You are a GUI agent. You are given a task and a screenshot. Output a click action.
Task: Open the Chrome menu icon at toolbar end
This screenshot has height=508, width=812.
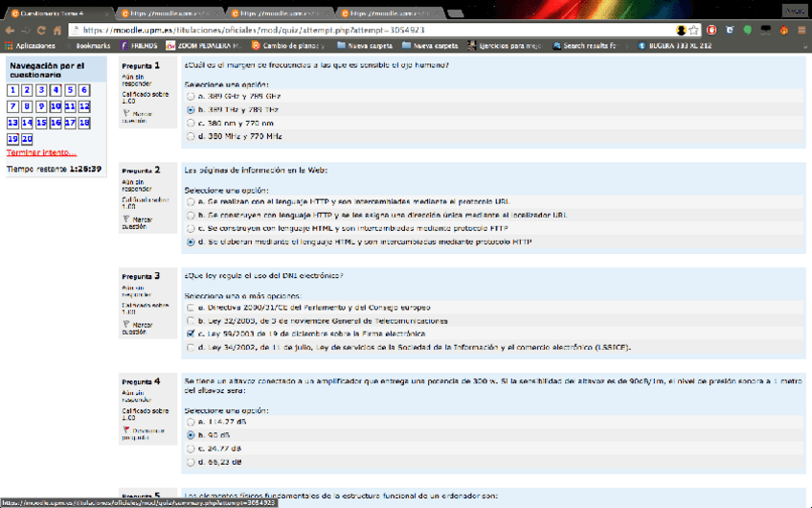coord(801,30)
